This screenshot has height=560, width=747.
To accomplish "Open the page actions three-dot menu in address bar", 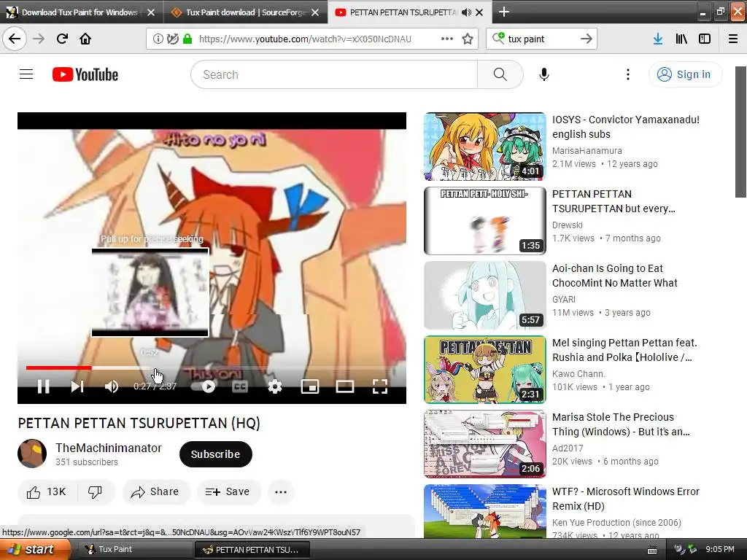I will tap(447, 39).
